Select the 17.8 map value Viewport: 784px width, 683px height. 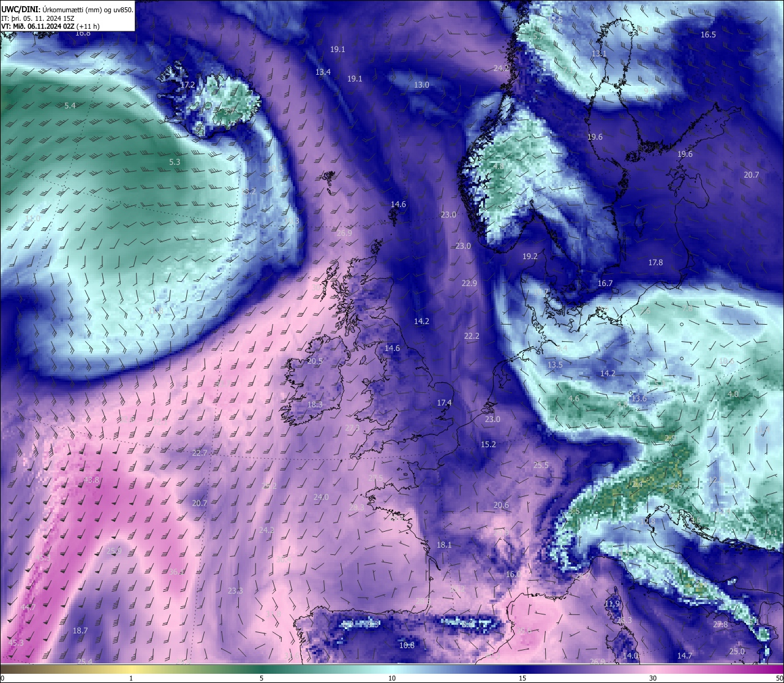click(x=655, y=262)
